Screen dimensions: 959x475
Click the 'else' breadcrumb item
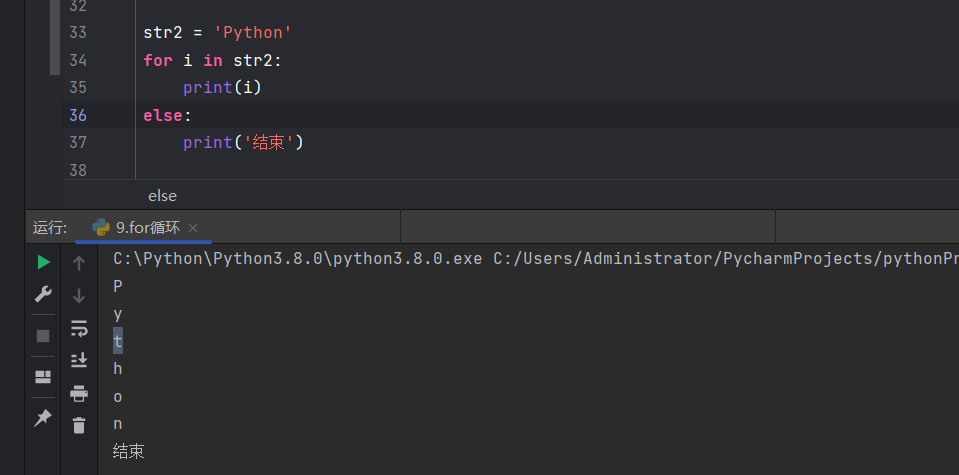click(162, 195)
